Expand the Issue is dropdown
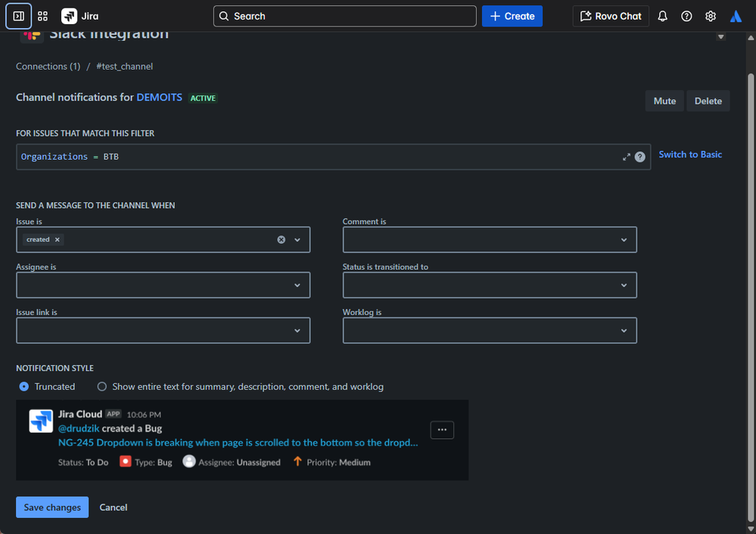Image resolution: width=756 pixels, height=534 pixels. 297,240
